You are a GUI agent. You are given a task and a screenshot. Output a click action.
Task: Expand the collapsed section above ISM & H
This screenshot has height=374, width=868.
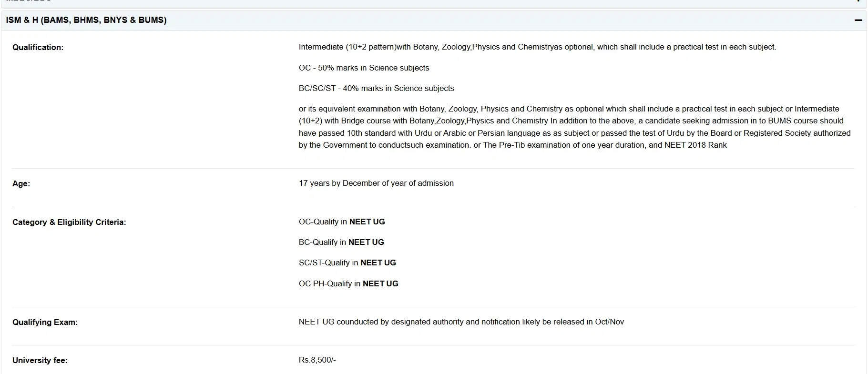point(858,2)
